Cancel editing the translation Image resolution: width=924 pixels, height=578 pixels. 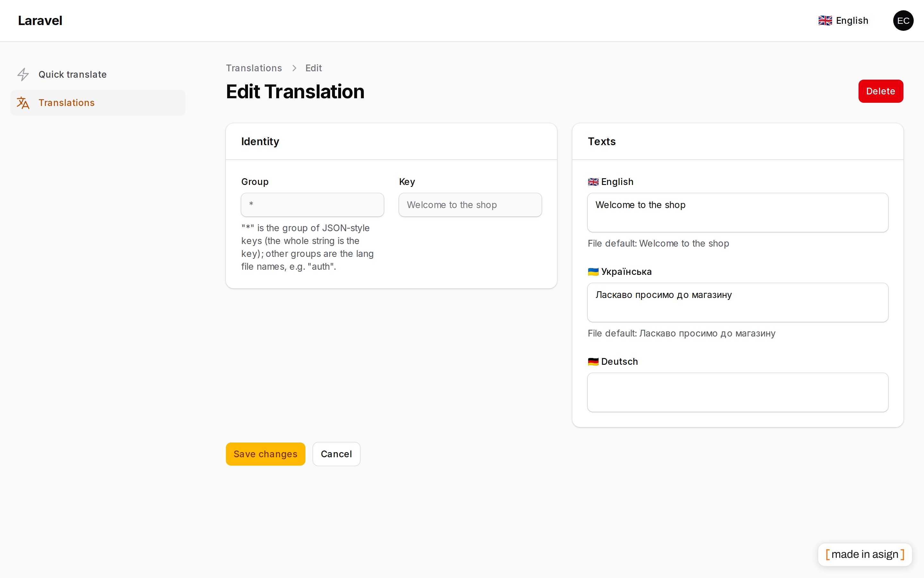click(336, 454)
